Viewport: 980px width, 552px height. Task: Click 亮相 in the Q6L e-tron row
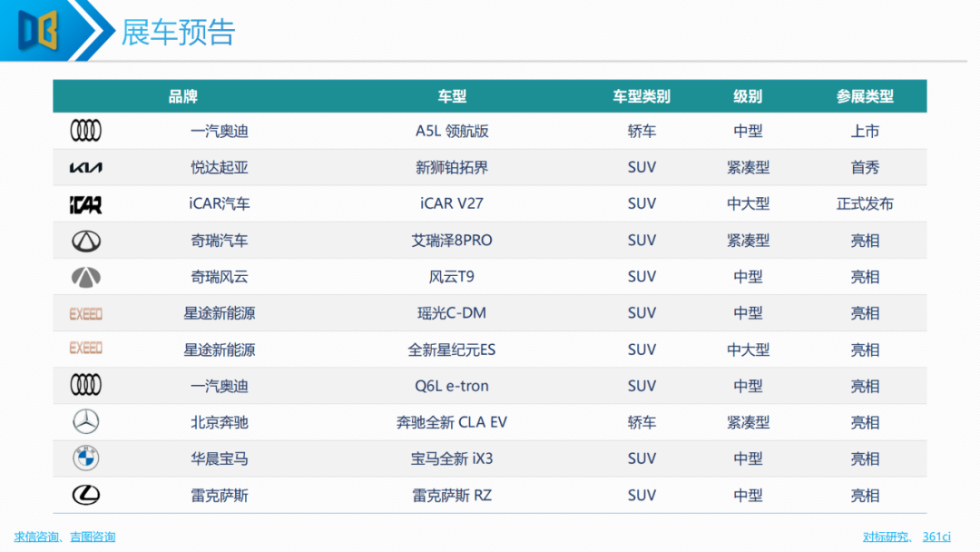pyautogui.click(x=865, y=387)
